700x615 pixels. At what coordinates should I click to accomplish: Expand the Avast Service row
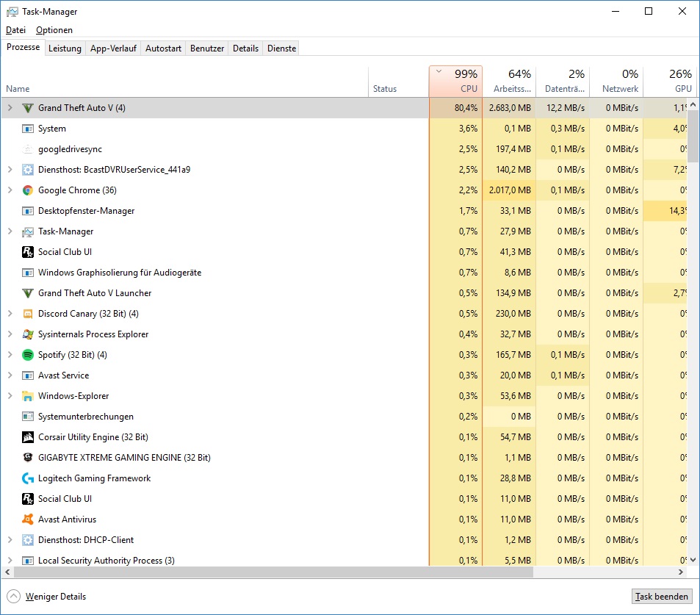[x=10, y=375]
